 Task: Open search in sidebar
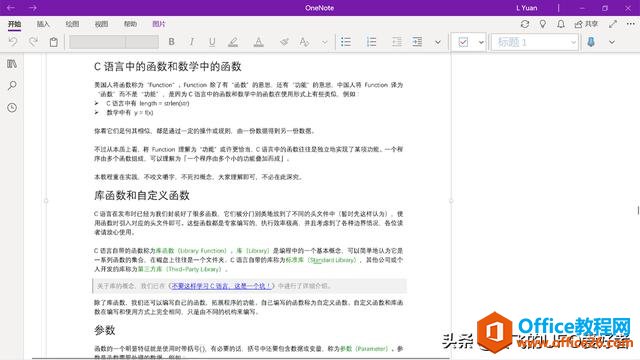[x=12, y=85]
